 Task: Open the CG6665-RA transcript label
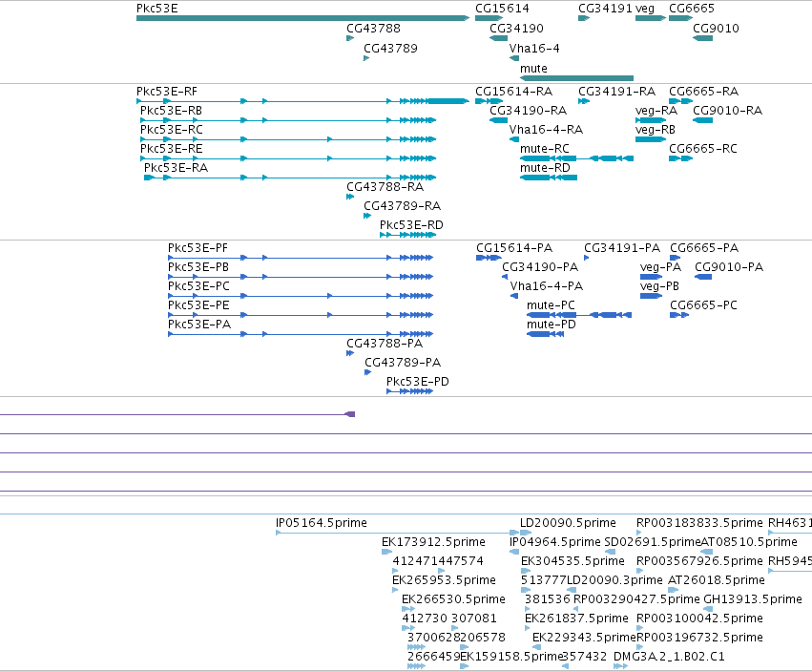tap(703, 92)
